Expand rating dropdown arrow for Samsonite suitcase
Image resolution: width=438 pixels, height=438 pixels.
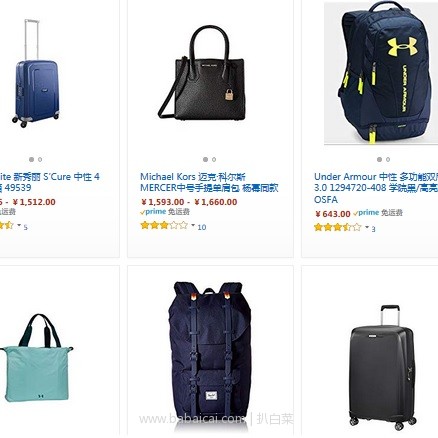tap(19, 225)
